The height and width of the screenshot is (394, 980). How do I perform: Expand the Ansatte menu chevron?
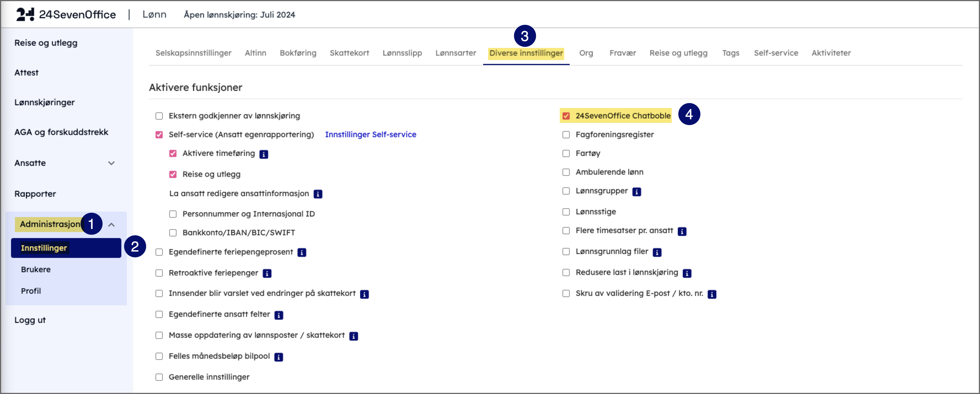coord(111,163)
